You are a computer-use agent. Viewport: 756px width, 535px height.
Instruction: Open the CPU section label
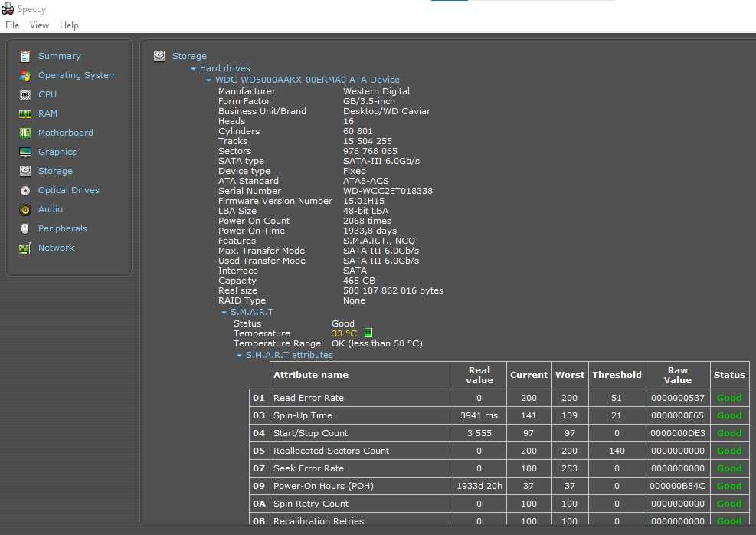47,94
